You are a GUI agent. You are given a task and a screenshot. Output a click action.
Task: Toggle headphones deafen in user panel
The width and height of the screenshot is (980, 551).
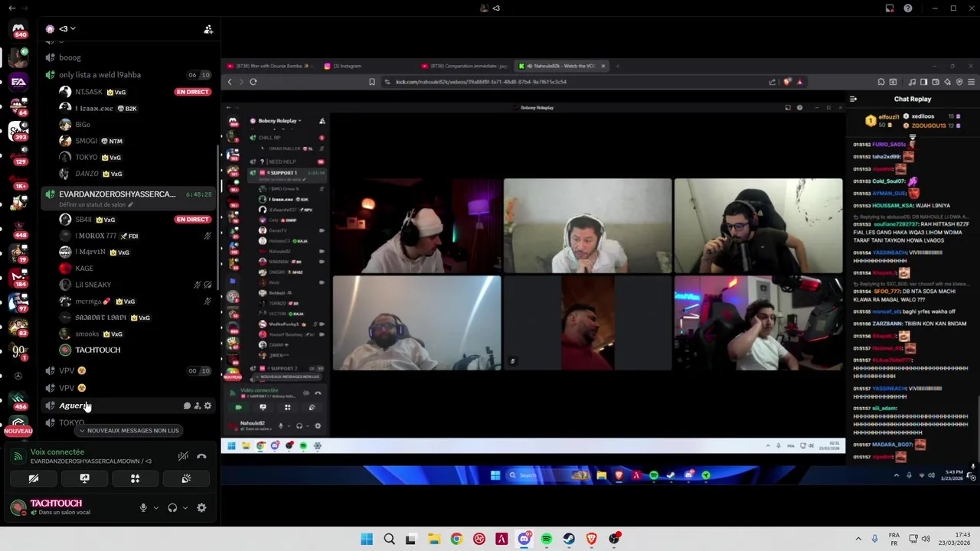point(172,507)
